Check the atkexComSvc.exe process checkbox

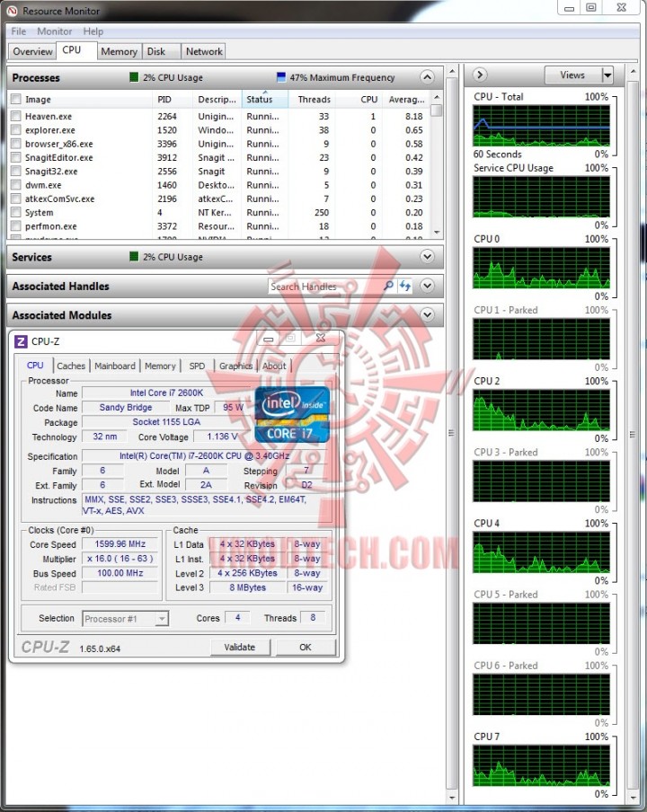(x=16, y=199)
